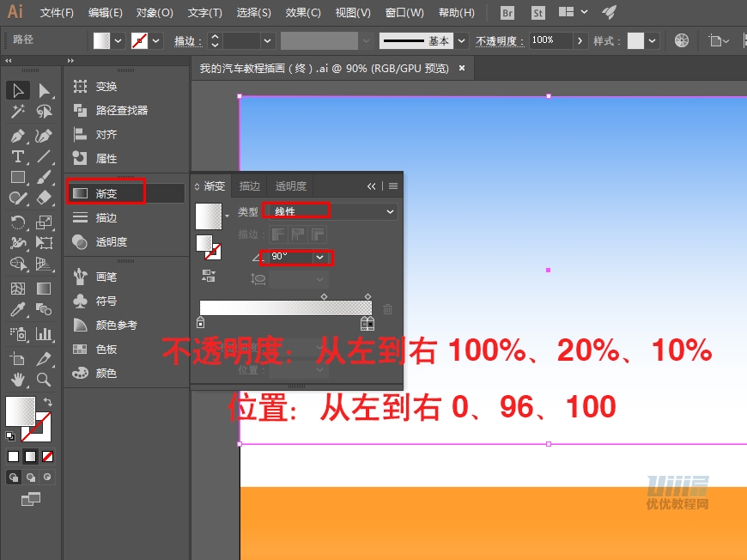Select the Curvature tool
The width and height of the screenshot is (747, 560).
point(44,136)
